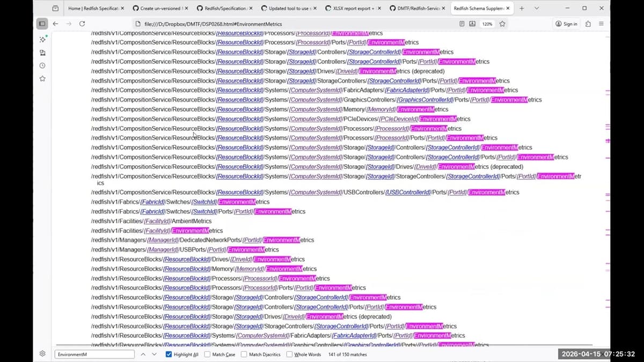644x362 pixels.
Task: Enable the Whole Words checkbox
Action: point(290,354)
